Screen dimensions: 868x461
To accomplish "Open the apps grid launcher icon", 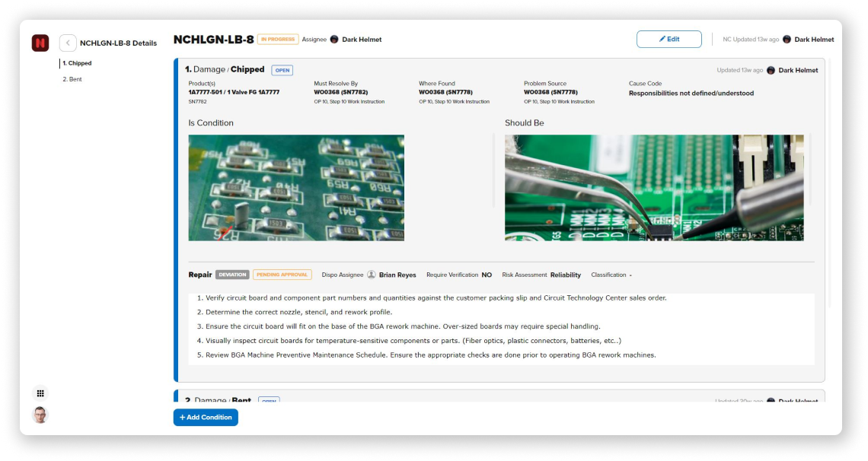I will point(40,393).
